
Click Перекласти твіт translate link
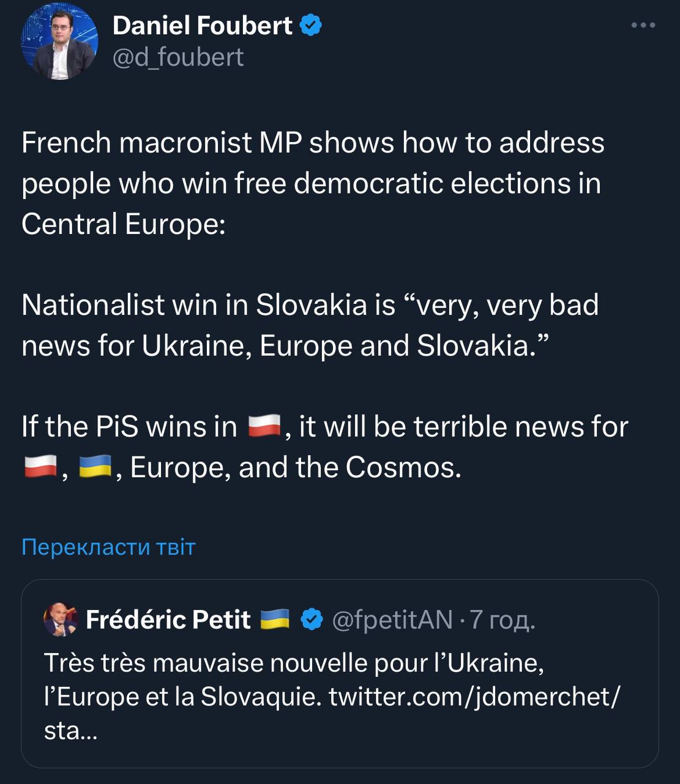coord(108,546)
